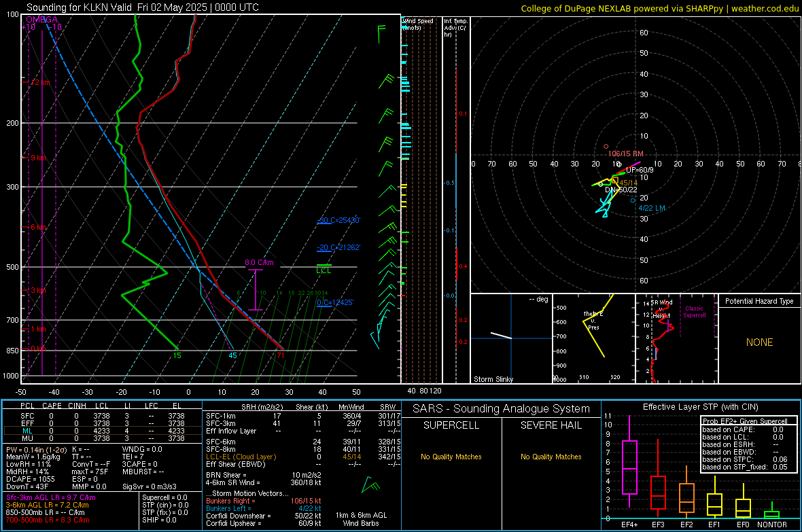802x532 pixels.
Task: Click the Bunkers right-mover circle on hodograph
Action: (x=606, y=147)
